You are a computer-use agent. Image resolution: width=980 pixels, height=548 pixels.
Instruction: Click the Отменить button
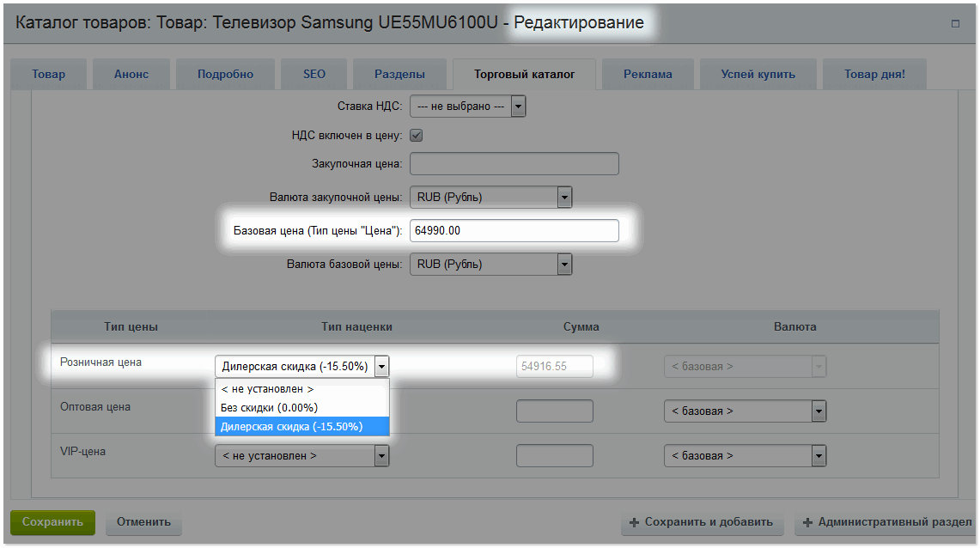tap(143, 522)
